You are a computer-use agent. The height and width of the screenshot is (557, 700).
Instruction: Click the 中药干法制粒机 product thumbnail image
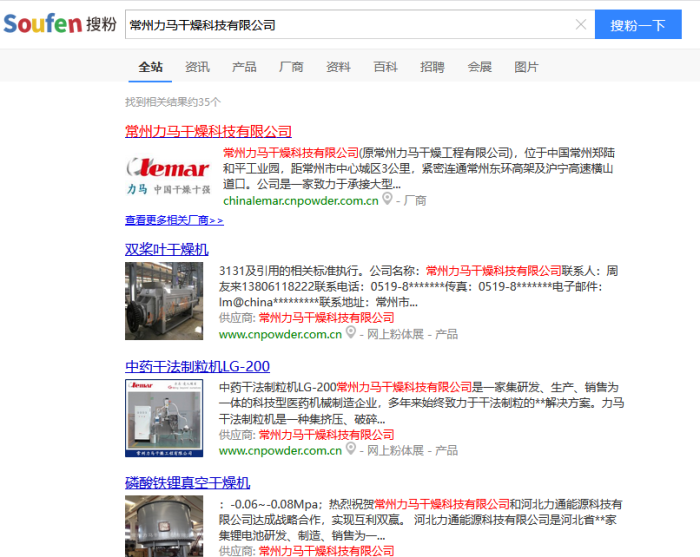tap(168, 417)
